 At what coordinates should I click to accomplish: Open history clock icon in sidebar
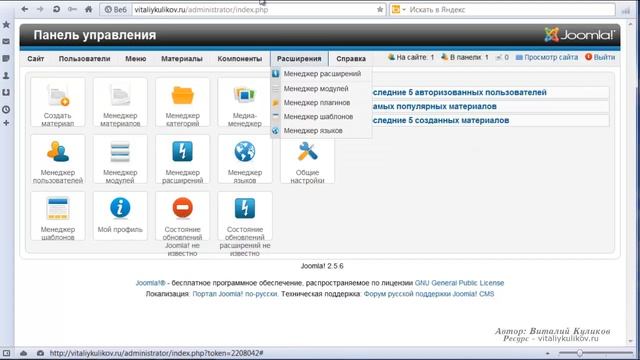coord(6,109)
